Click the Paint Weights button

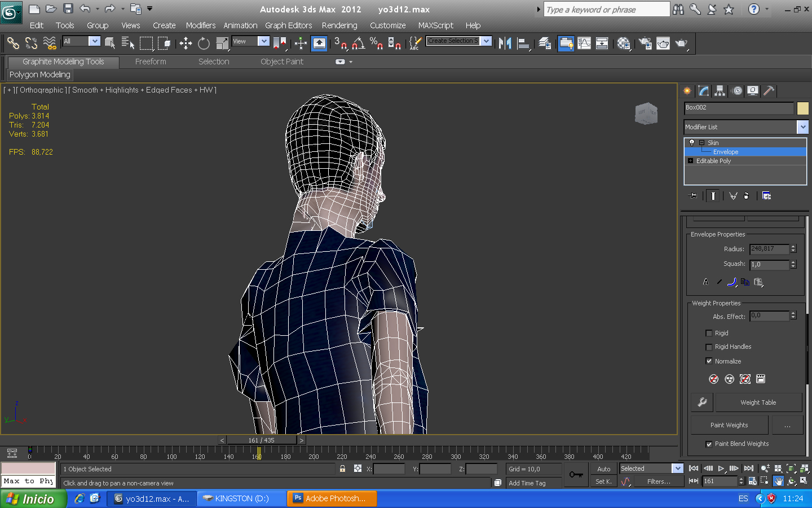[x=729, y=425]
